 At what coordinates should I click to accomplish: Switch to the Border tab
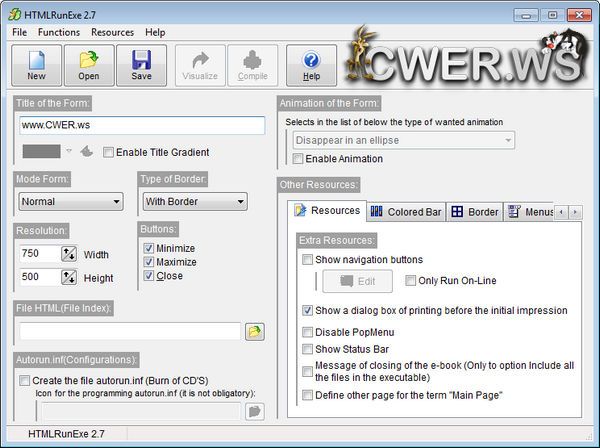[474, 212]
